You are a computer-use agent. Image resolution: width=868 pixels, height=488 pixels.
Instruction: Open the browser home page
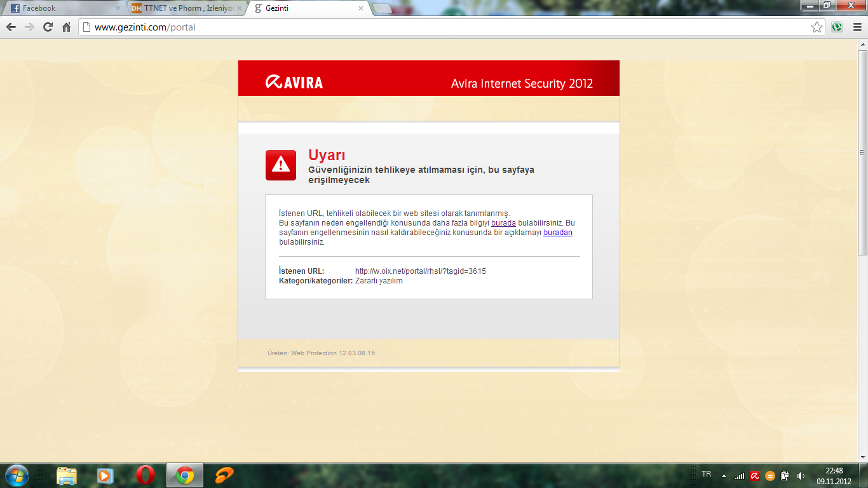66,27
